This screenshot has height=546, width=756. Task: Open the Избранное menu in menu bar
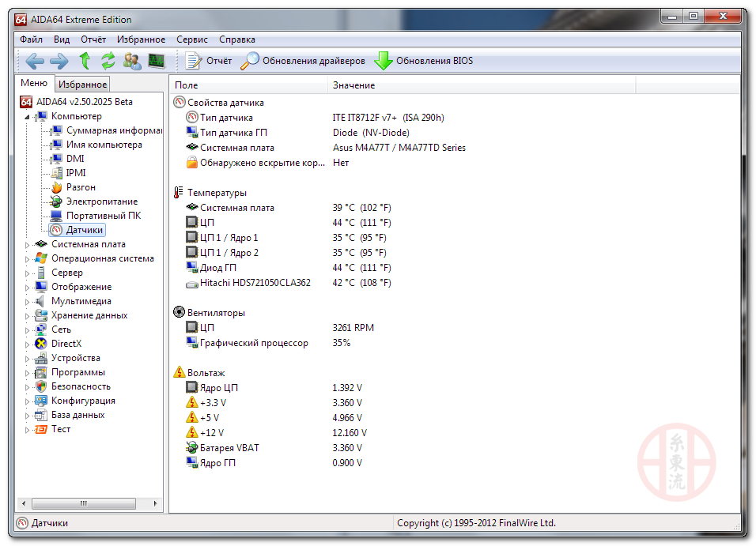pyautogui.click(x=141, y=40)
